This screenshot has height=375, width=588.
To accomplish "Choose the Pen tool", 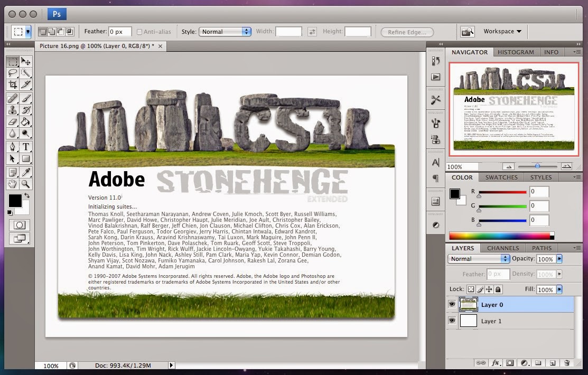I will pyautogui.click(x=13, y=147).
